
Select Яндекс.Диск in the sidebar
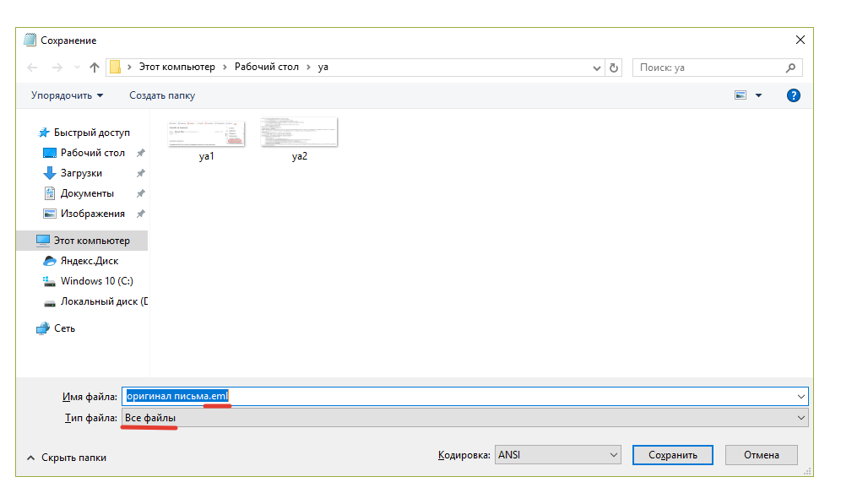click(x=89, y=261)
